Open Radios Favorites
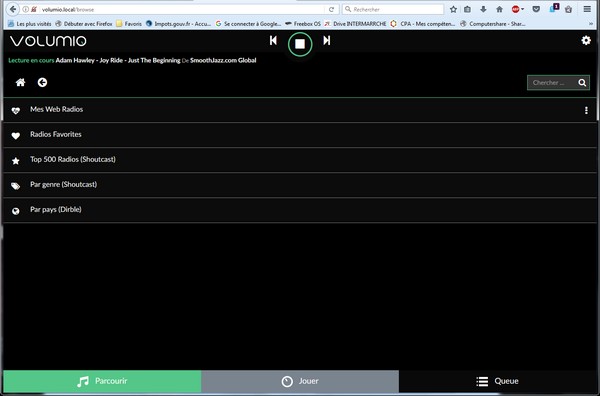The width and height of the screenshot is (600, 396). pos(300,135)
